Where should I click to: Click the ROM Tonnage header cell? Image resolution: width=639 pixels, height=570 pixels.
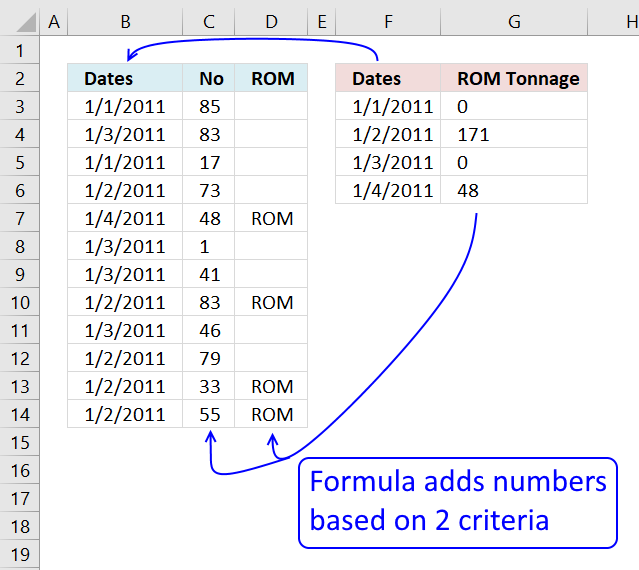pos(514,78)
